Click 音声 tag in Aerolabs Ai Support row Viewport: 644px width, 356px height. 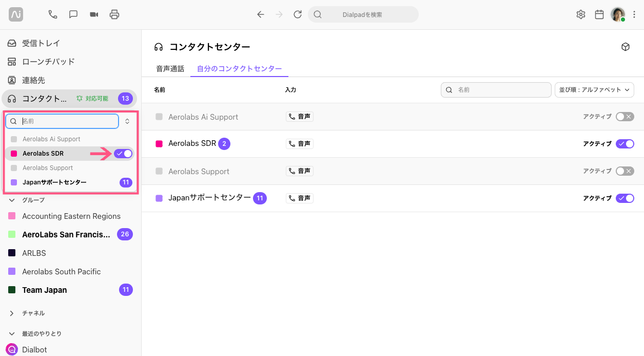[x=300, y=117]
